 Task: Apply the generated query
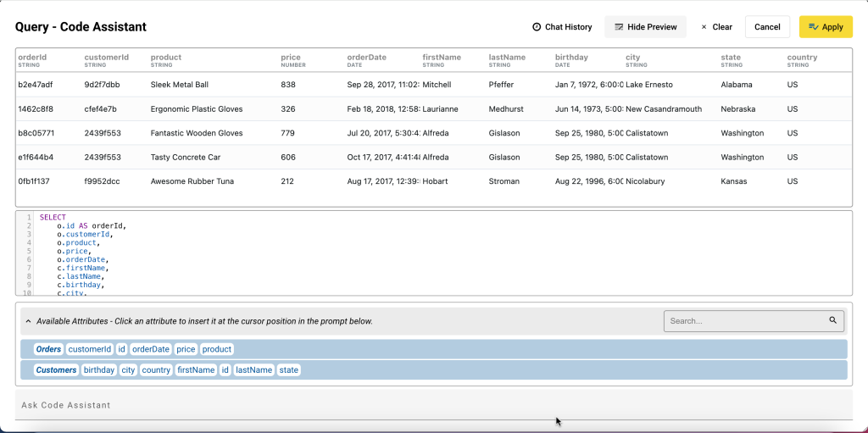tap(826, 27)
